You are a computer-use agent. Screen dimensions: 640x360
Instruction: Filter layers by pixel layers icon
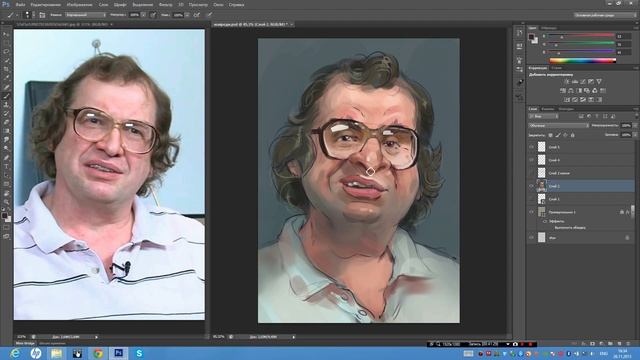(x=581, y=116)
